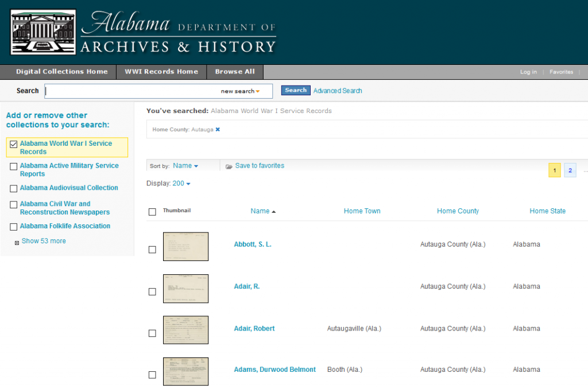
Task: Open the new search dropdown
Action: [x=241, y=91]
